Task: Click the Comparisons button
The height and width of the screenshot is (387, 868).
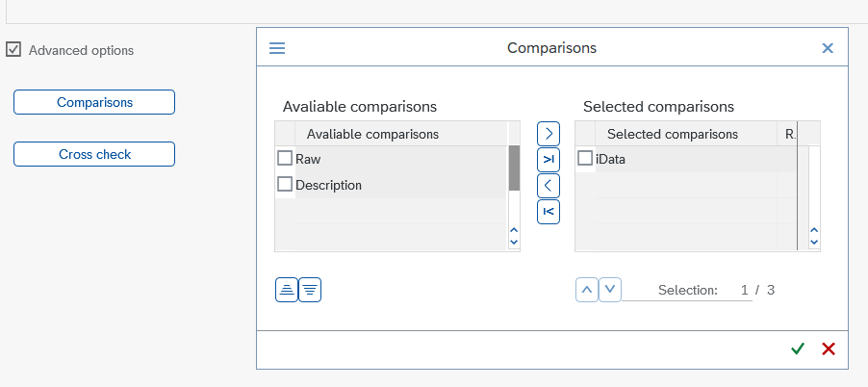Action: [94, 102]
